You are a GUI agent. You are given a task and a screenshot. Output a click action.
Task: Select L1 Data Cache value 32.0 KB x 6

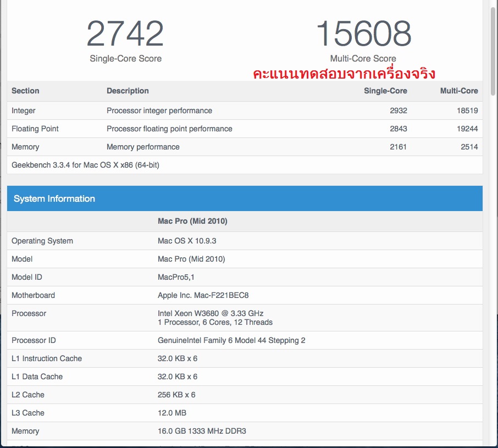click(178, 377)
